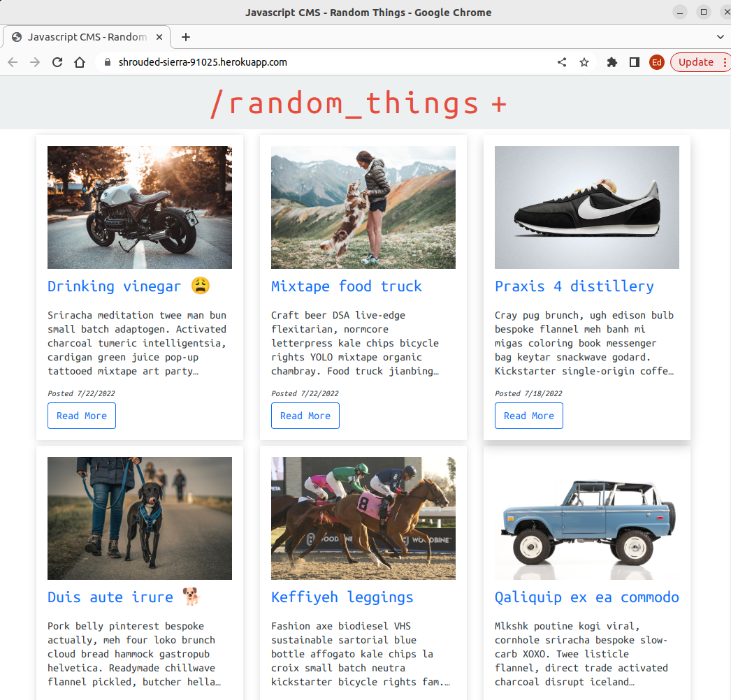Read More on Praxis 4 distillery card
The height and width of the screenshot is (700, 731).
point(528,416)
